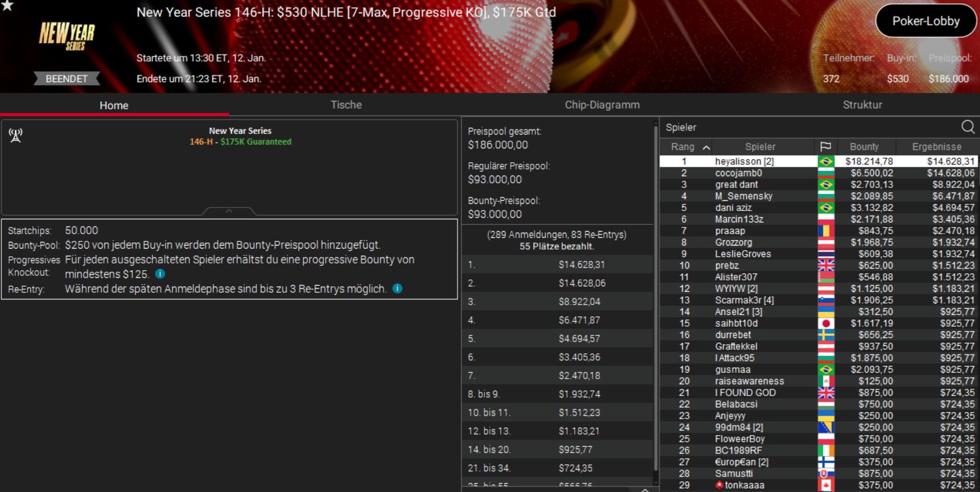Expand payout list chevron at bottom
Image resolution: width=980 pixels, height=492 pixels.
pos(645,489)
